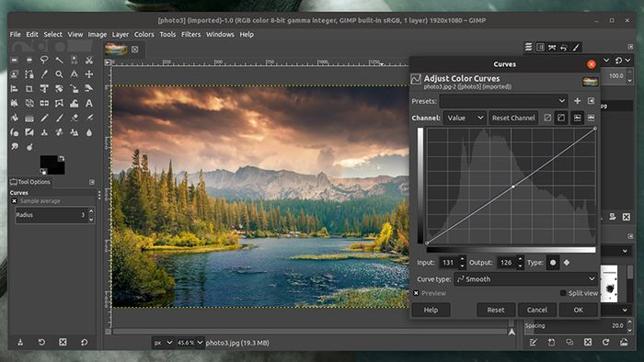644x362 pixels.
Task: Toggle the Preview checkbox
Action: click(x=416, y=293)
